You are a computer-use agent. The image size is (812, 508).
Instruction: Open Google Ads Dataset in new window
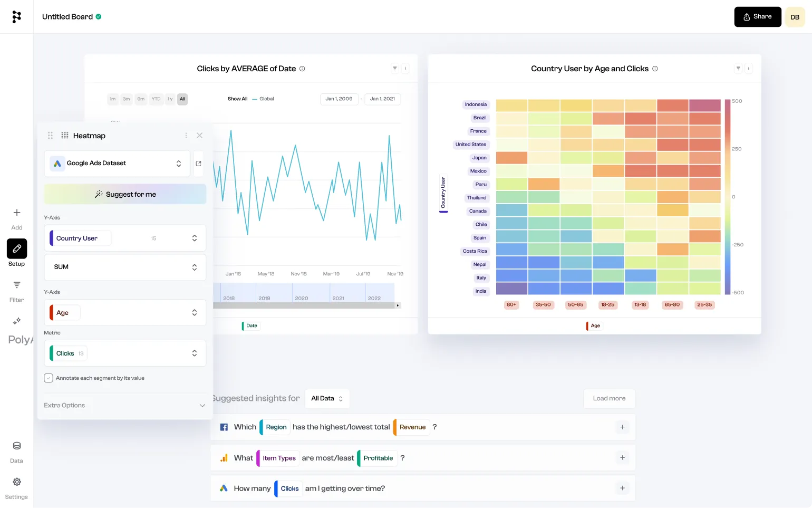(x=199, y=163)
